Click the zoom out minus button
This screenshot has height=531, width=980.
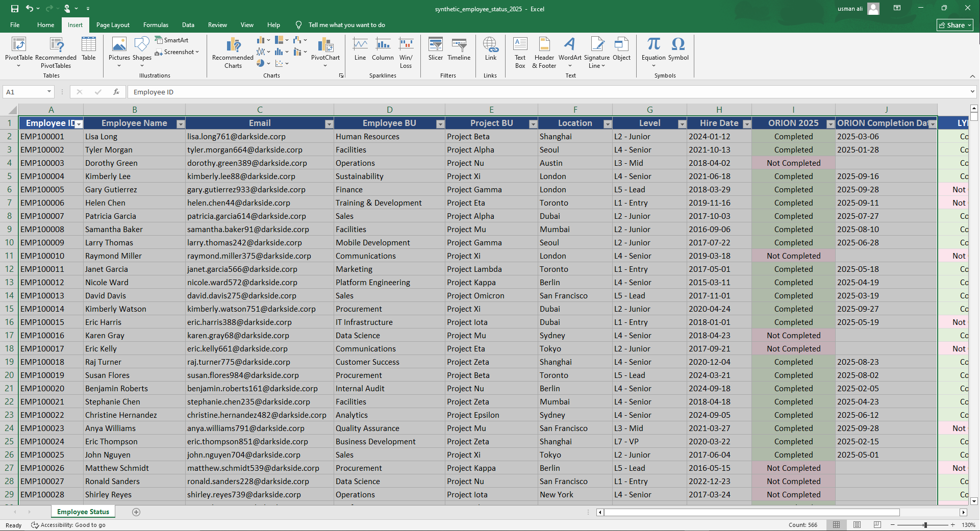pyautogui.click(x=892, y=525)
